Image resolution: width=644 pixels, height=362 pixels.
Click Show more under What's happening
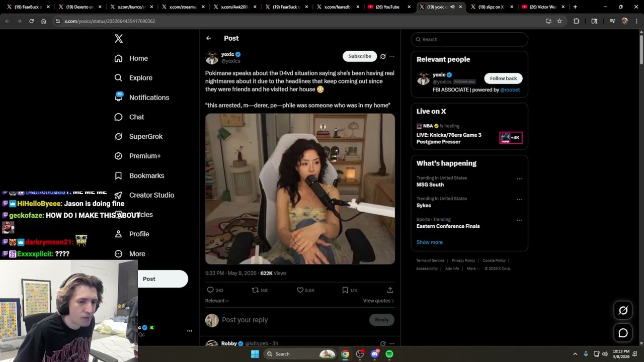point(429,242)
